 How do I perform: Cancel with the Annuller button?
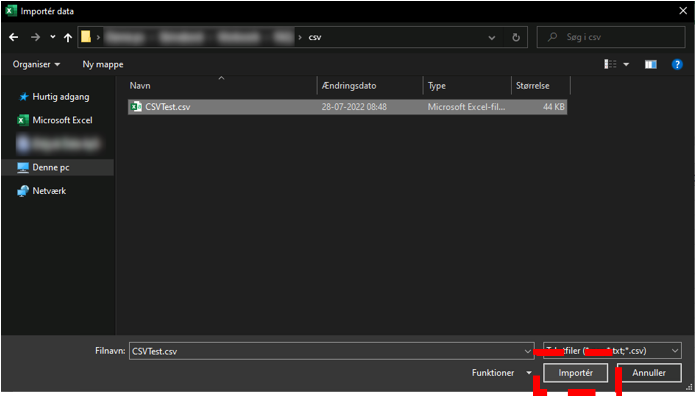point(649,373)
